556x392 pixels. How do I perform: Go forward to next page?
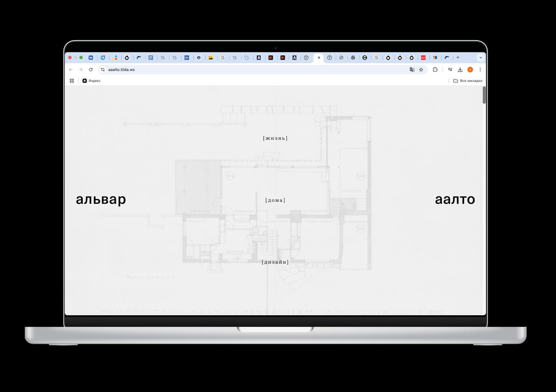(81, 69)
